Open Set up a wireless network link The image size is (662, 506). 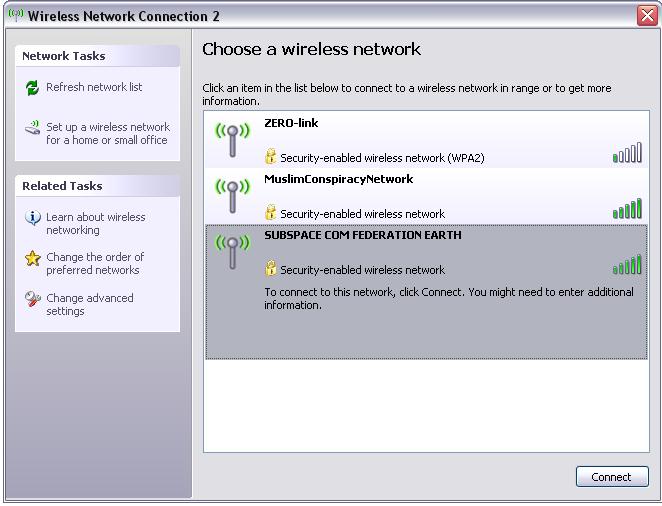108,133
